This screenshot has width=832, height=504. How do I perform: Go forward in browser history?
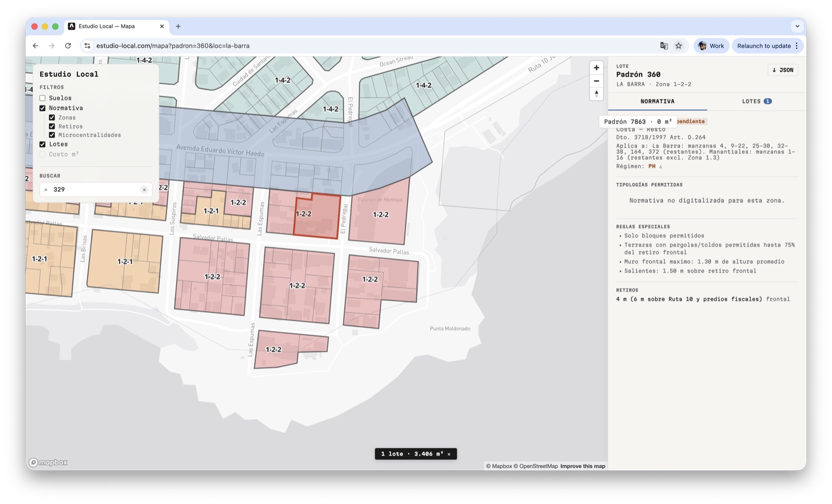coord(51,46)
